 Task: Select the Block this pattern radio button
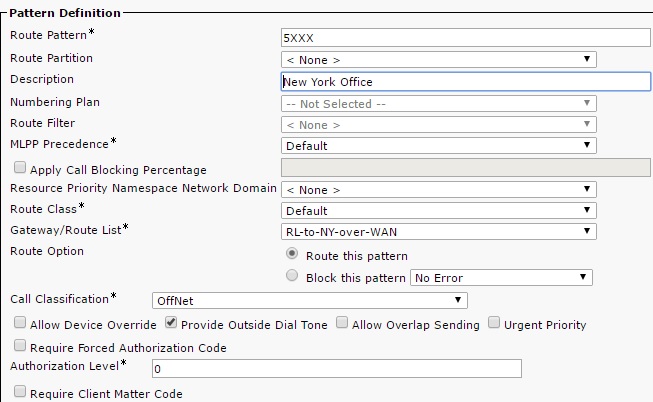(x=292, y=275)
